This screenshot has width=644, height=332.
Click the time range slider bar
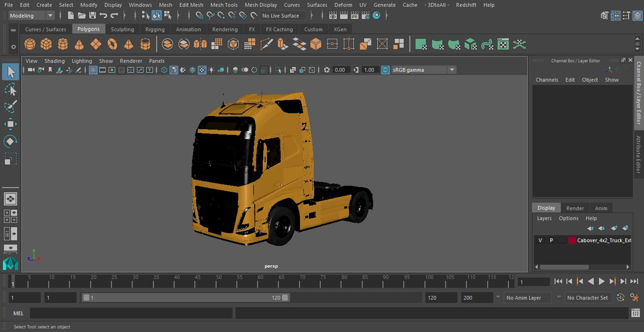185,297
